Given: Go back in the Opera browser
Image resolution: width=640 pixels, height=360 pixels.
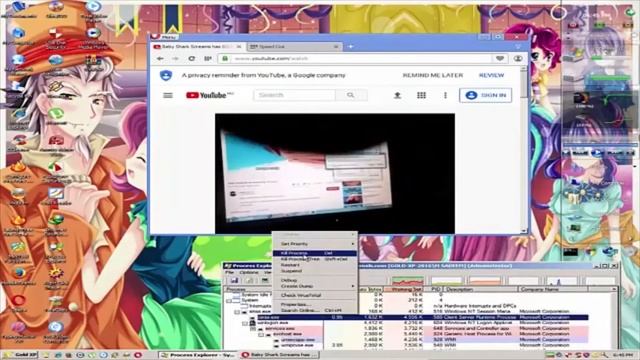Looking at the screenshot, I should tap(160, 59).
